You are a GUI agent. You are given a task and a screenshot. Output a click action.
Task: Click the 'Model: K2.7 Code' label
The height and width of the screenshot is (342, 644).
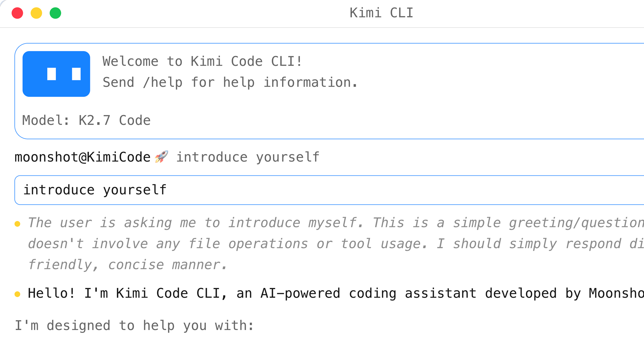coord(86,120)
